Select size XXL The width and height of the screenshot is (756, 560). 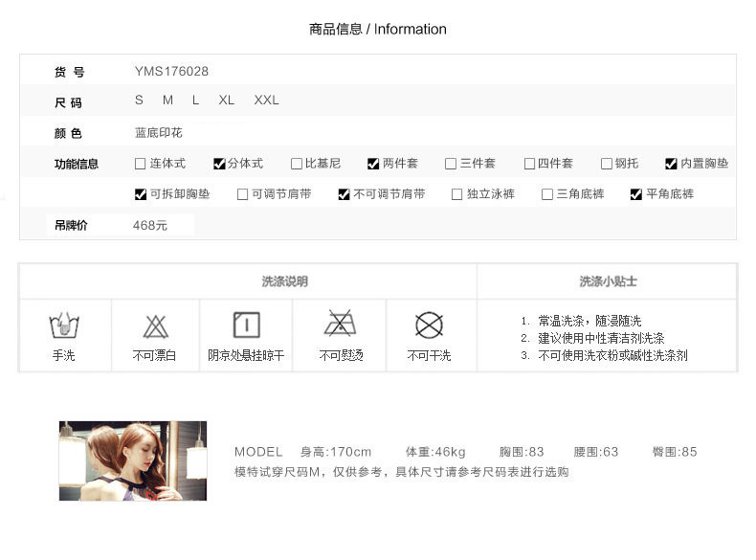(266, 100)
